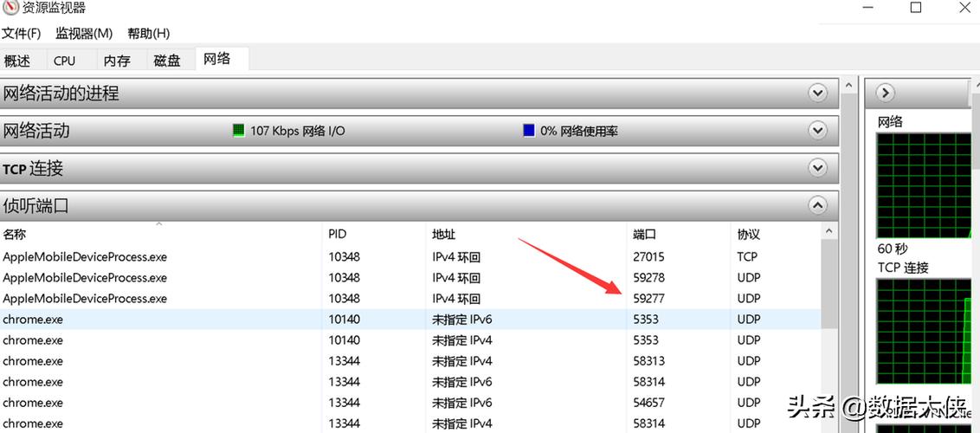
Task: Click the TCP 连接 graph in right pane
Action: point(924,333)
